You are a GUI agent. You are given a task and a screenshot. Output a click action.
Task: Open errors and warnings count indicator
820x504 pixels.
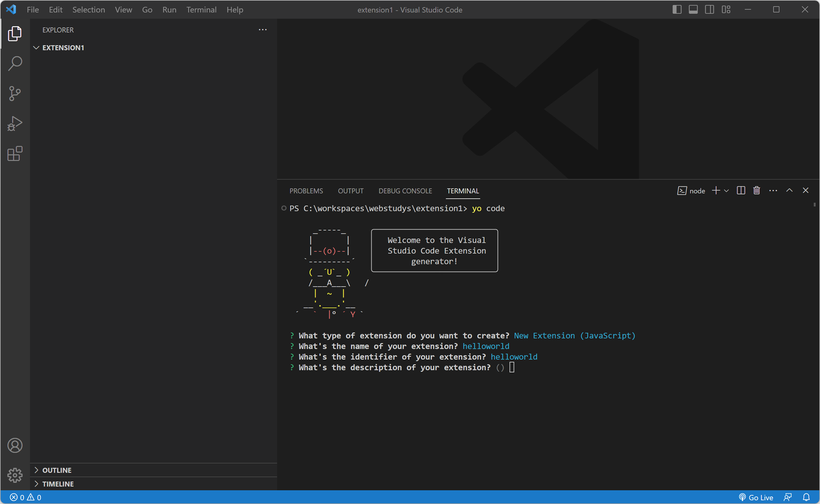pos(25,497)
